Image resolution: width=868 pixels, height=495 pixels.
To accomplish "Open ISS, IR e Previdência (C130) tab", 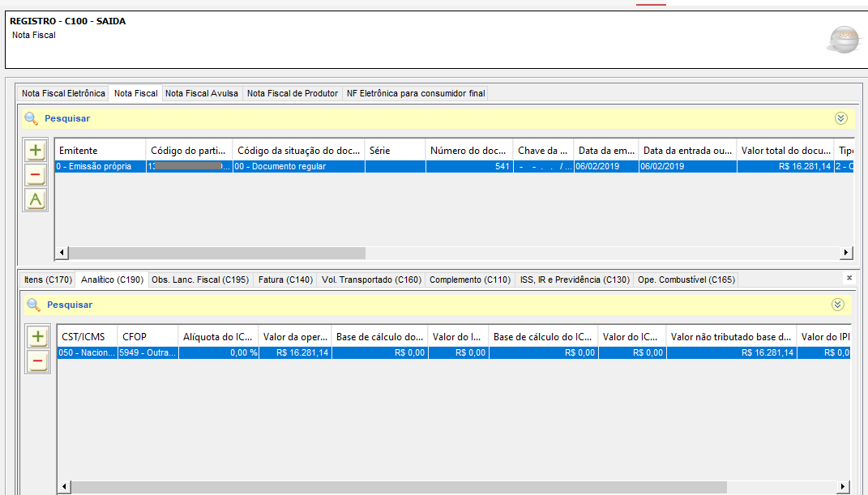I will [574, 280].
